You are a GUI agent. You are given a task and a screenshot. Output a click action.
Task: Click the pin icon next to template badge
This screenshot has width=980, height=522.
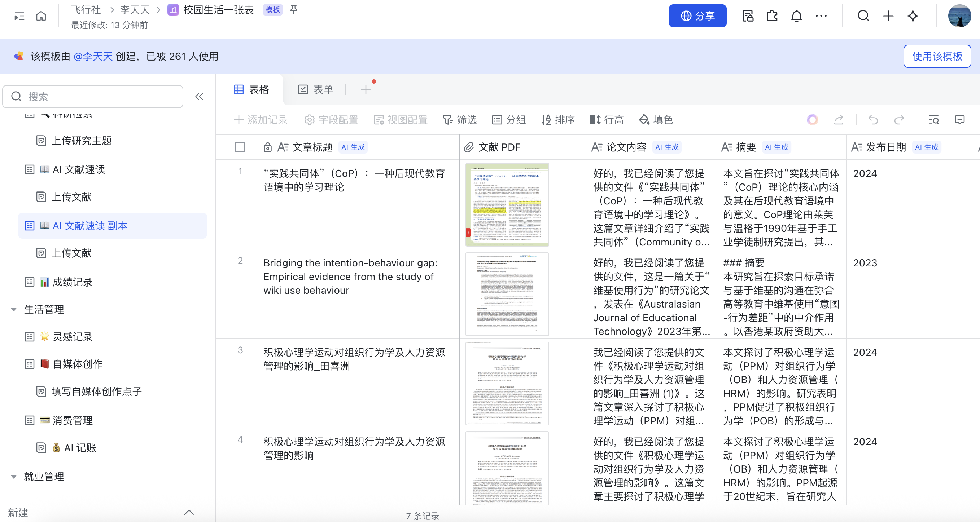(x=293, y=10)
